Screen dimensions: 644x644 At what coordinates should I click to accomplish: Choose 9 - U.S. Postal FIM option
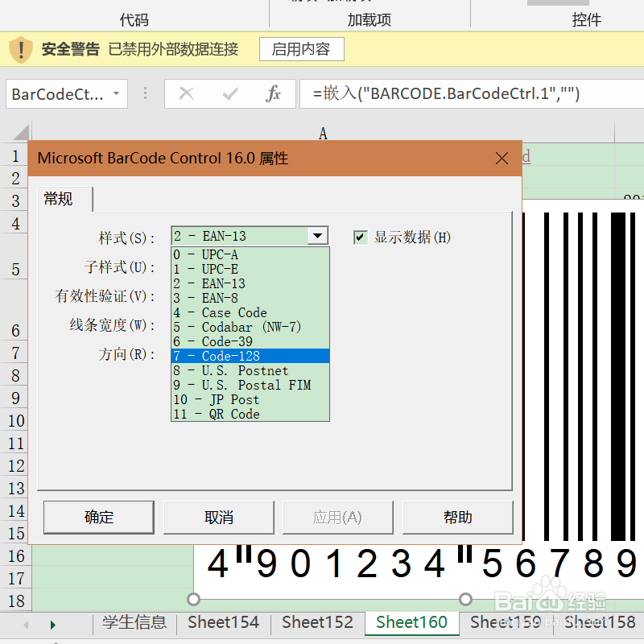click(250, 385)
